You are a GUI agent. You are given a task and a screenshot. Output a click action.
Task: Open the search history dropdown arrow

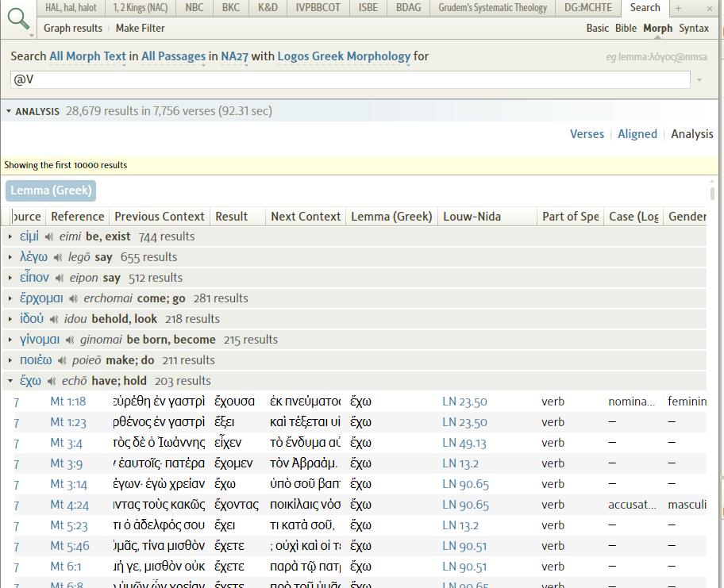(699, 80)
